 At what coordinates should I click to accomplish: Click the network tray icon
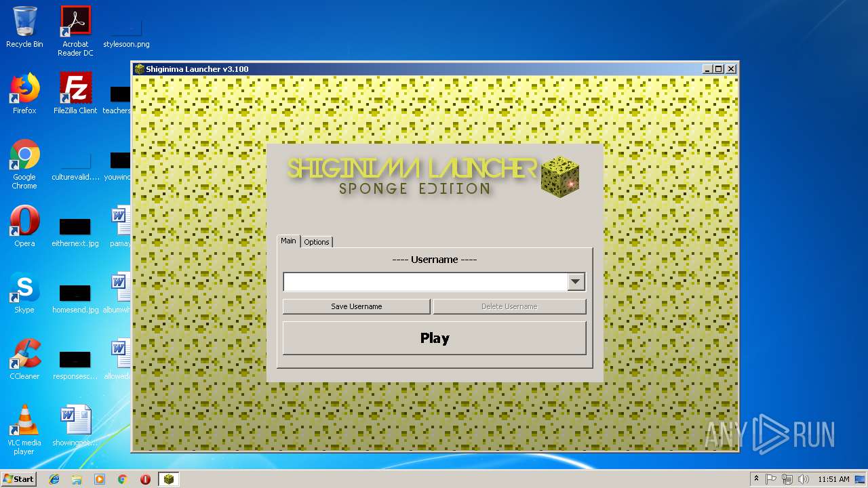point(787,479)
